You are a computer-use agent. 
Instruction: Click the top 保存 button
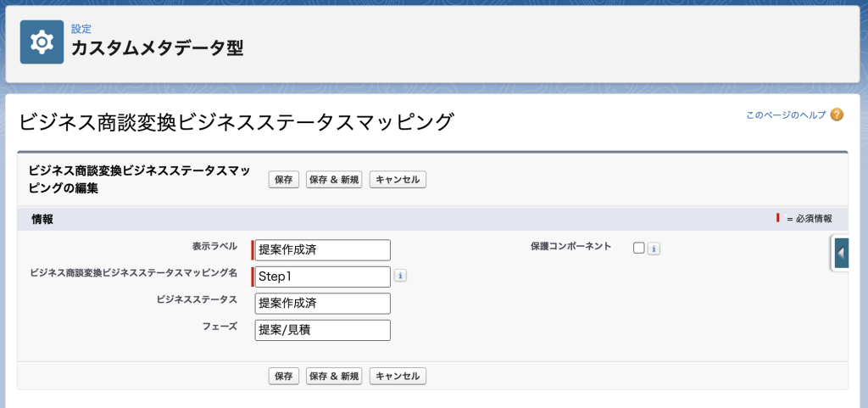284,180
